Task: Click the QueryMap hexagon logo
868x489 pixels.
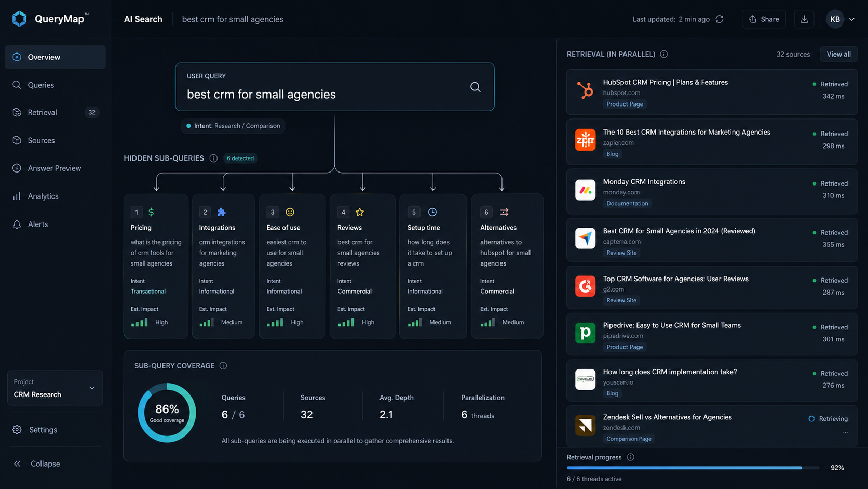Action: (x=19, y=19)
